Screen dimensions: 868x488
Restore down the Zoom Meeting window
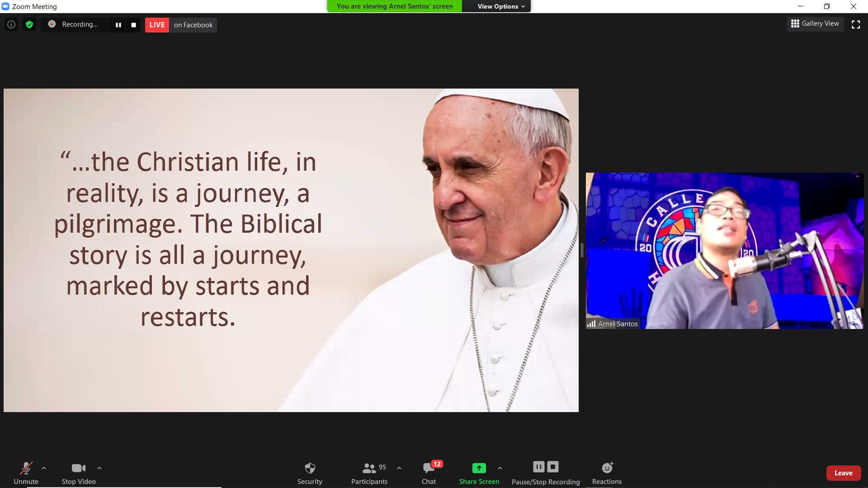827,6
